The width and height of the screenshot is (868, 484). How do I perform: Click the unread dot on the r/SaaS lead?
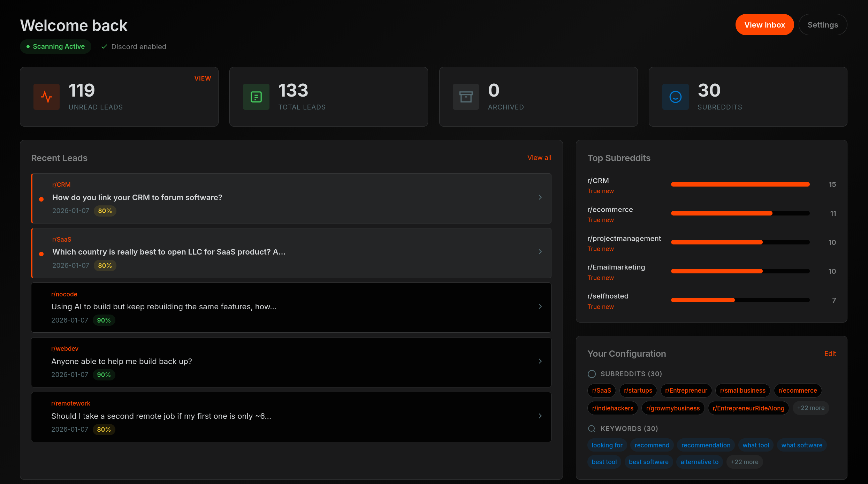click(x=41, y=254)
